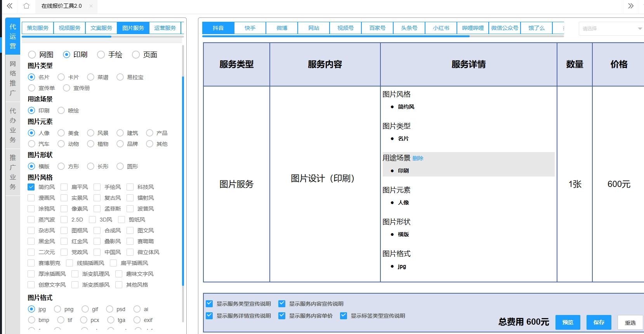
Task: Check the 孟菲斯 style checkbox
Action: coord(97,209)
